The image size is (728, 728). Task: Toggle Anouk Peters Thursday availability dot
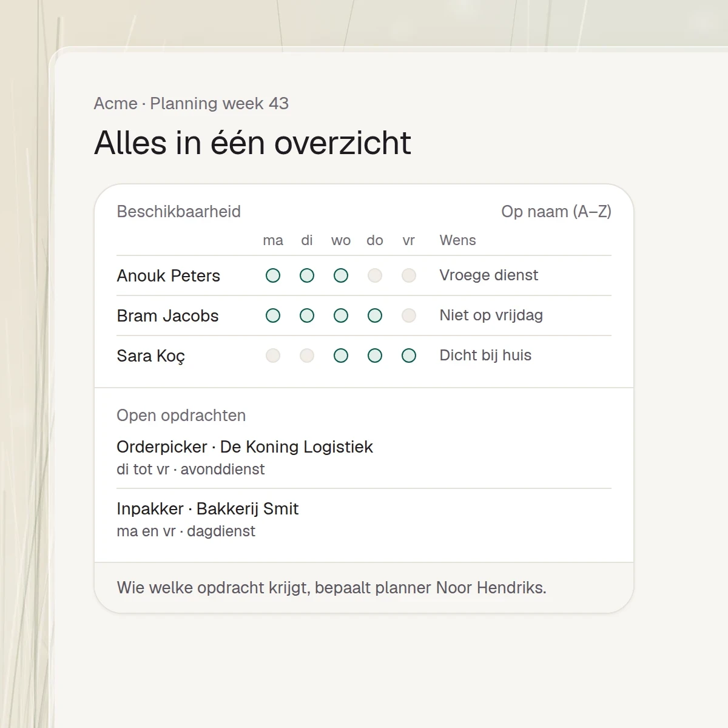[x=375, y=275]
